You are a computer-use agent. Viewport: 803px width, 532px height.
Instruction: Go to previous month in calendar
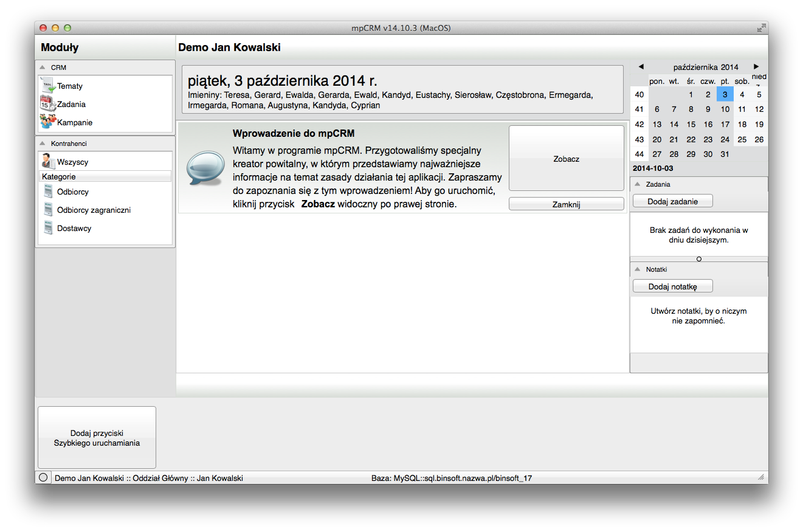[x=641, y=67]
